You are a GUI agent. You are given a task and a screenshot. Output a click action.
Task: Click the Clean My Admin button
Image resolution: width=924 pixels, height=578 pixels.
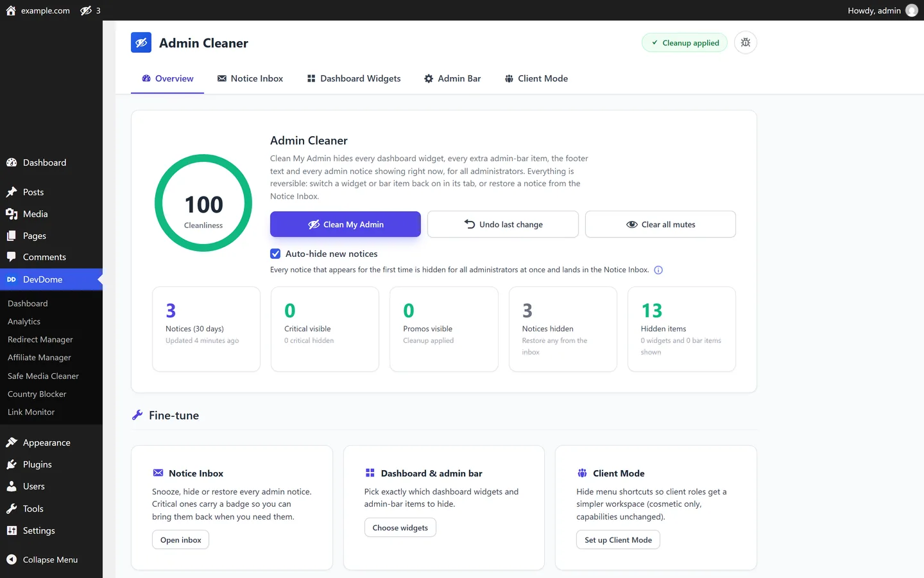(x=345, y=224)
